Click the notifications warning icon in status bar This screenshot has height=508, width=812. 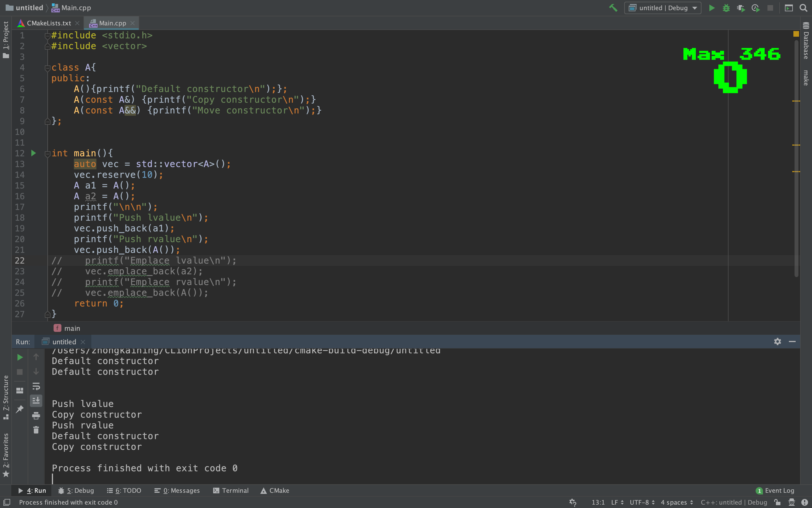coord(804,502)
